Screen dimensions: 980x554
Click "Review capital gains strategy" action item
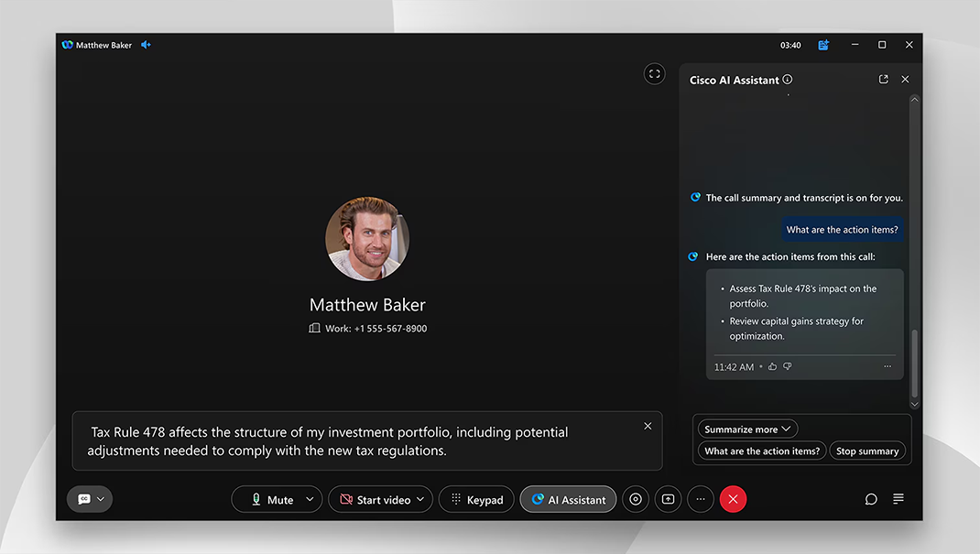click(797, 329)
